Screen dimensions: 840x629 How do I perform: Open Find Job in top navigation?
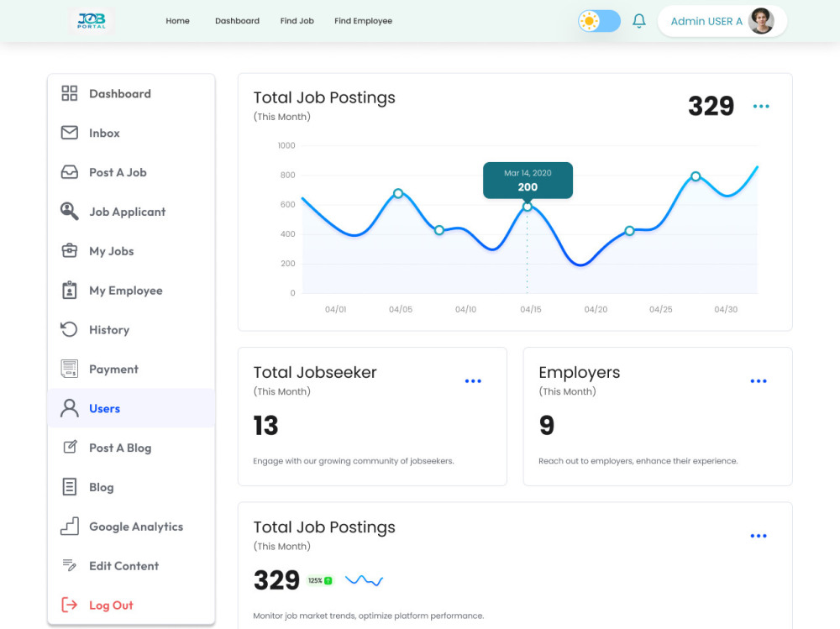tap(297, 21)
